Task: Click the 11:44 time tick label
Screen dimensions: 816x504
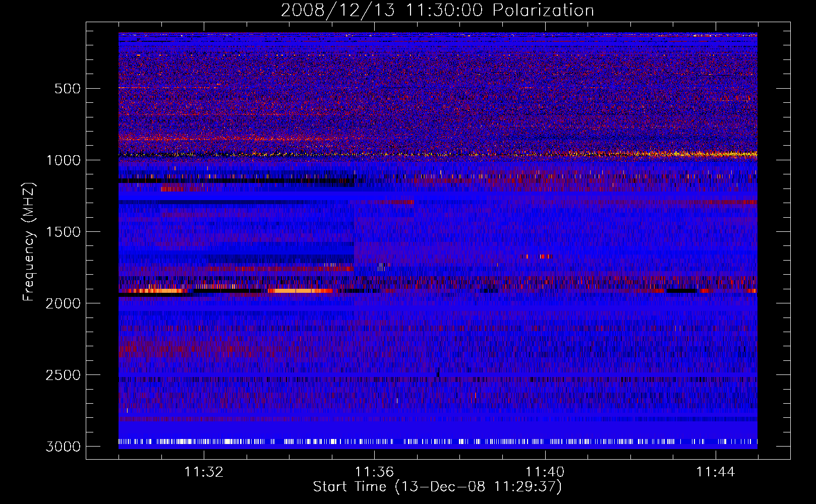Action: pyautogui.click(x=716, y=472)
